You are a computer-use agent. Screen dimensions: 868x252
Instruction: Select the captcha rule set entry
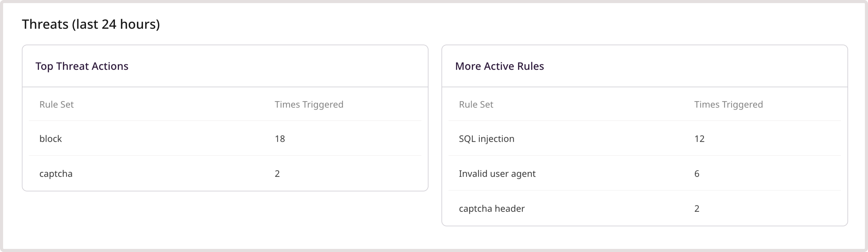click(56, 174)
